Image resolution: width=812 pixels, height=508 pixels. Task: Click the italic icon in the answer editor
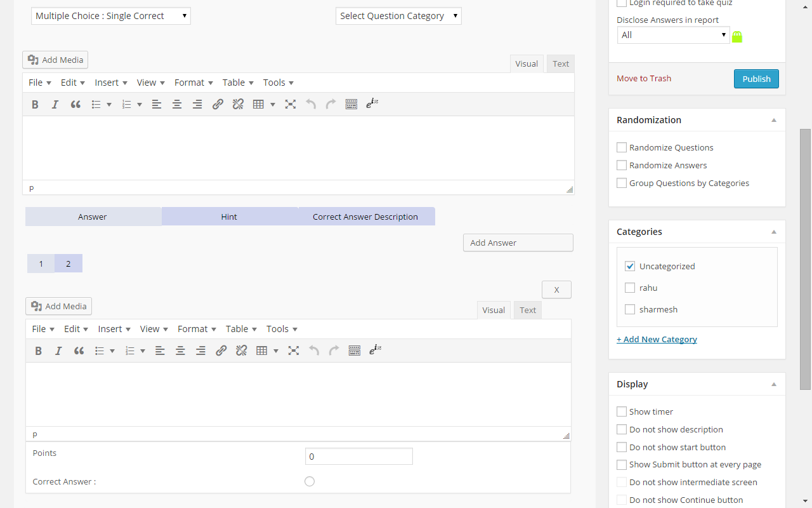click(x=58, y=351)
